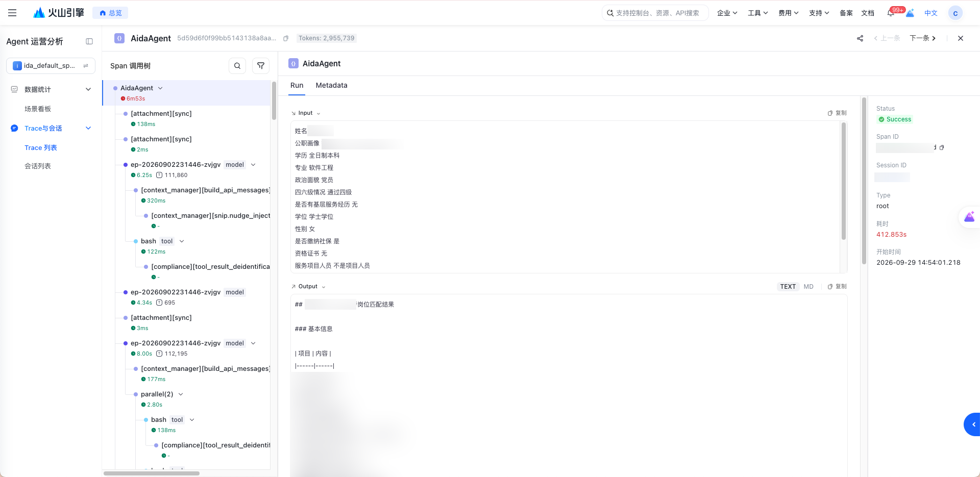Search within the Span call tree

click(237, 66)
